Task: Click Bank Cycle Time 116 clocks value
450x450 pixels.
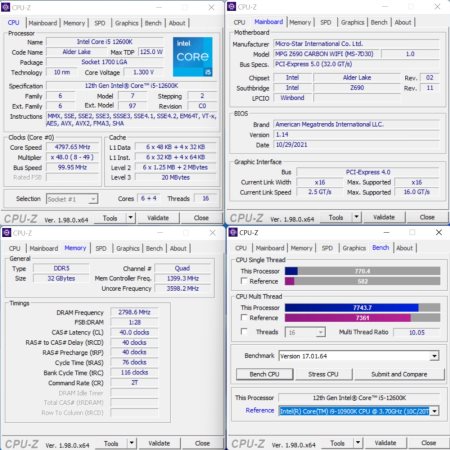Action: [134, 372]
